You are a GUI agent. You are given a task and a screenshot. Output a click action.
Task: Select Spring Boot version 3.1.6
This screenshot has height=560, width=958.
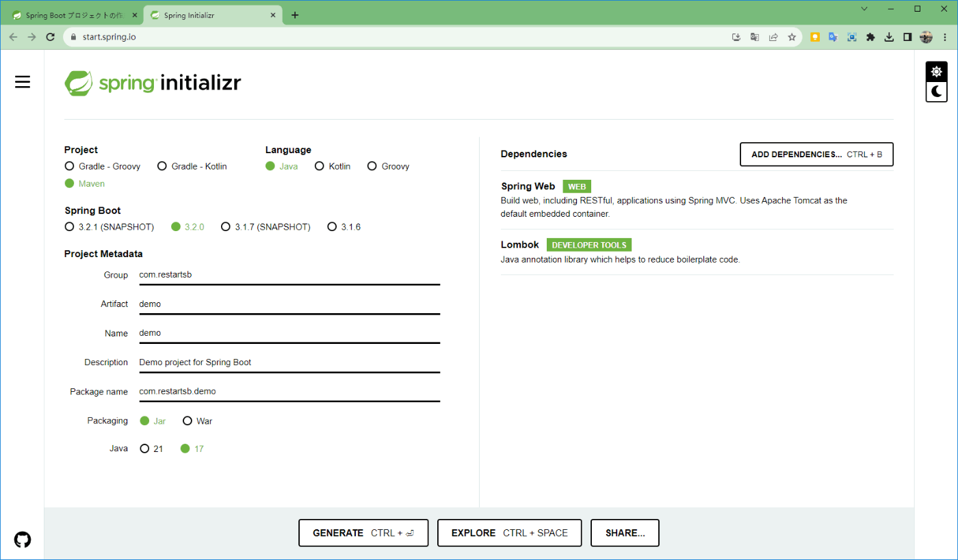344,226
